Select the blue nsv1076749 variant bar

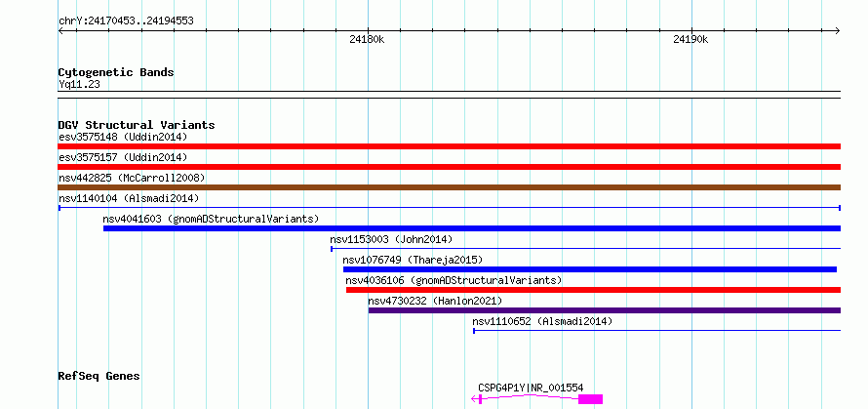(x=589, y=269)
